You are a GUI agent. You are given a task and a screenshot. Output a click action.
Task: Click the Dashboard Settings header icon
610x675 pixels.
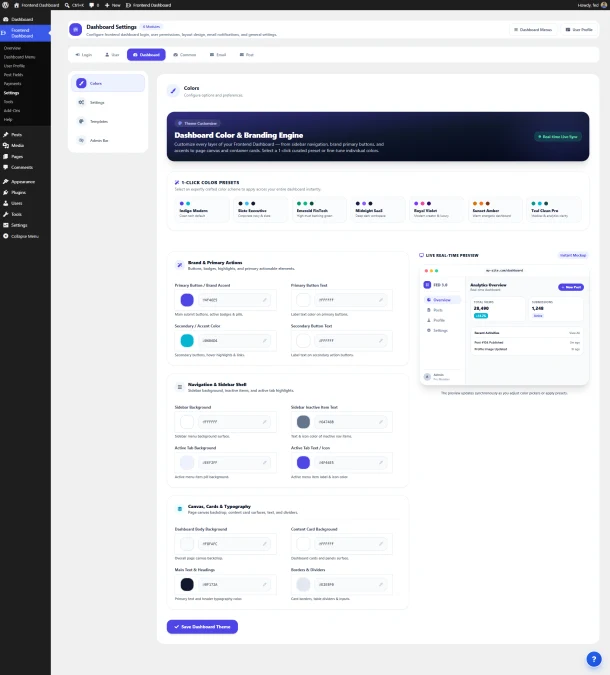75,29
